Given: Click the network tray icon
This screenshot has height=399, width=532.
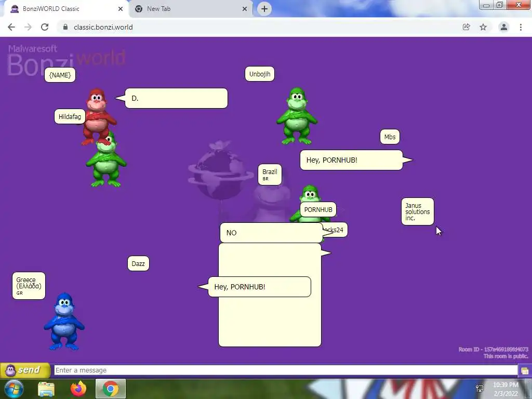Looking at the screenshot, I should pos(480,389).
